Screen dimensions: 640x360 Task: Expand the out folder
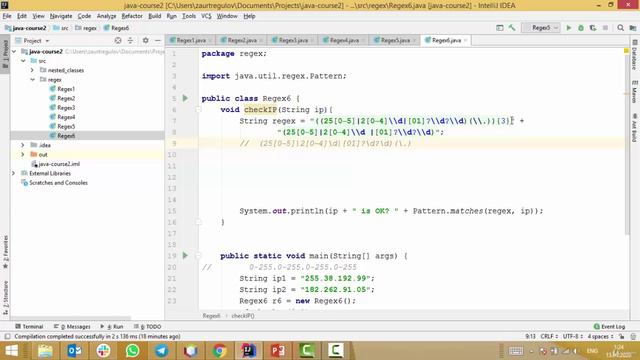[23, 154]
